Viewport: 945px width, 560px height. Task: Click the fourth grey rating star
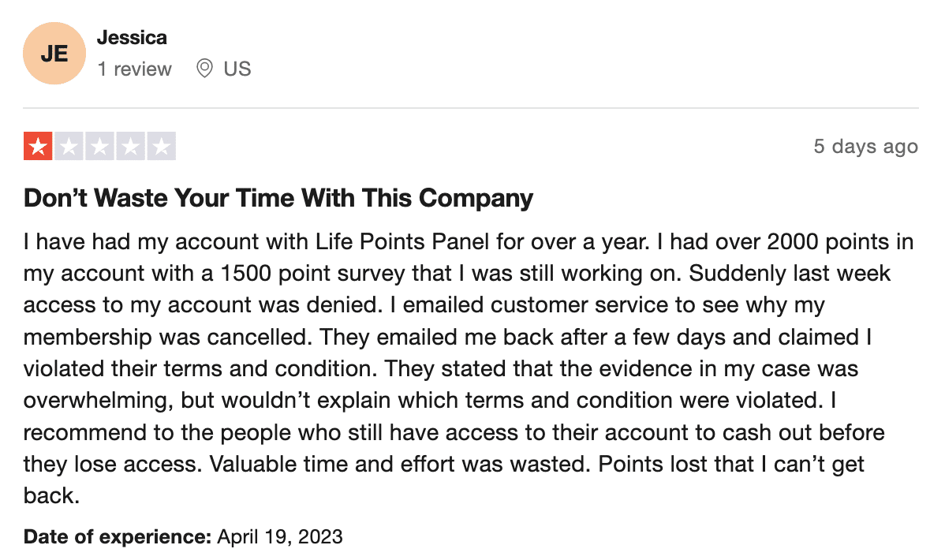[130, 146]
